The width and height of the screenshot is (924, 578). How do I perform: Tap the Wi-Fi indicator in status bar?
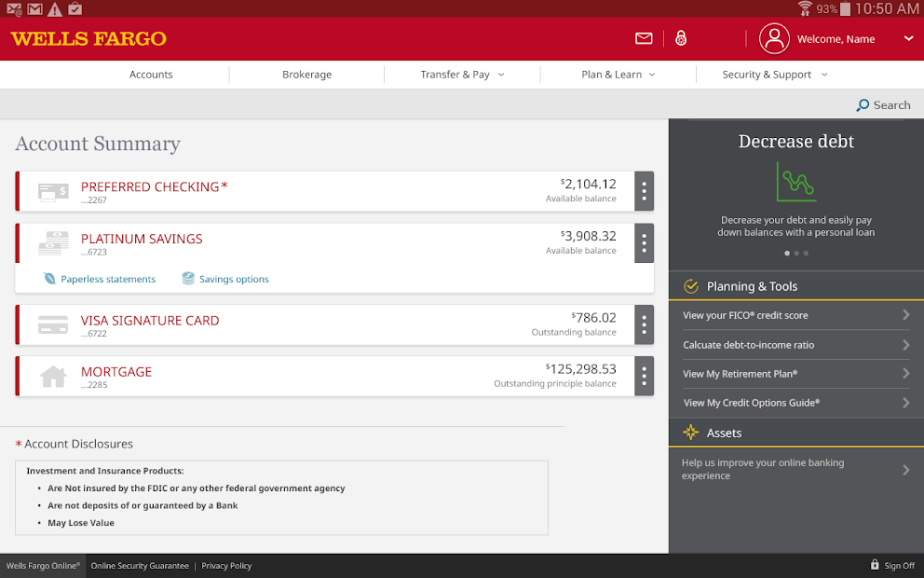click(x=805, y=8)
